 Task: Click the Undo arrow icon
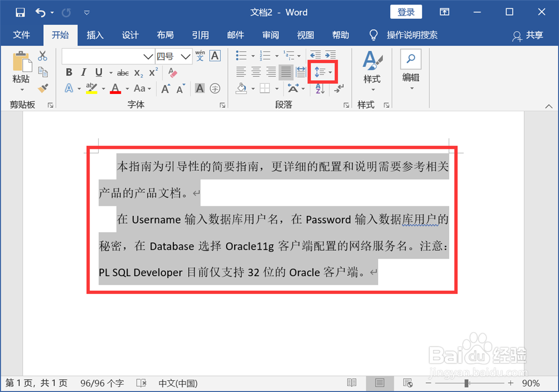40,13
